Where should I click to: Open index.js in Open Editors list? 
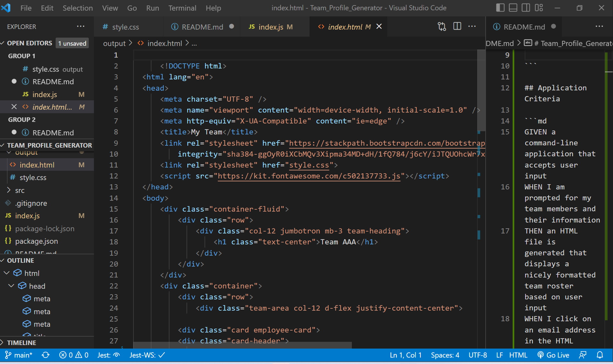coord(47,95)
